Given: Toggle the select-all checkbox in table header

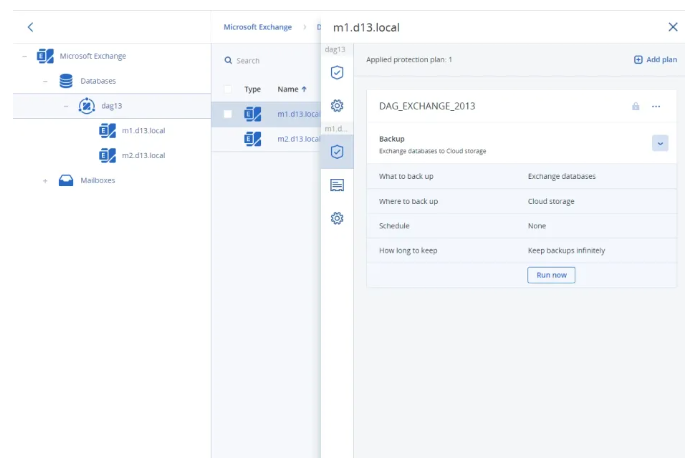Looking at the screenshot, I should pos(228,89).
